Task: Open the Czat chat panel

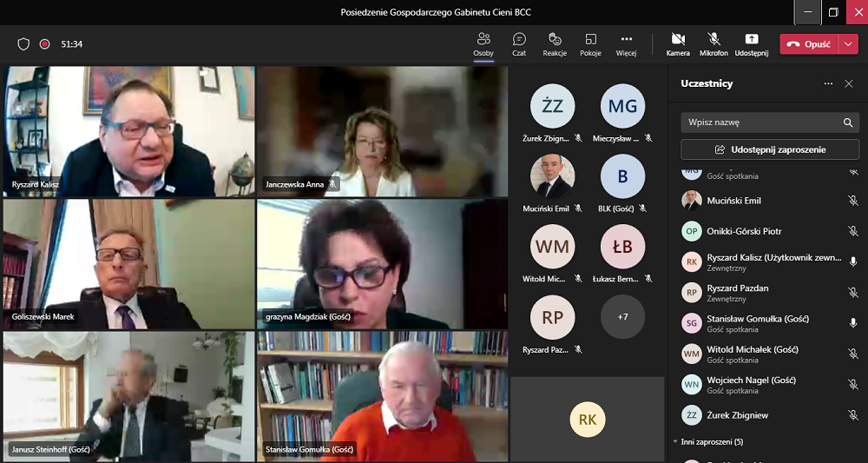Action: click(519, 44)
